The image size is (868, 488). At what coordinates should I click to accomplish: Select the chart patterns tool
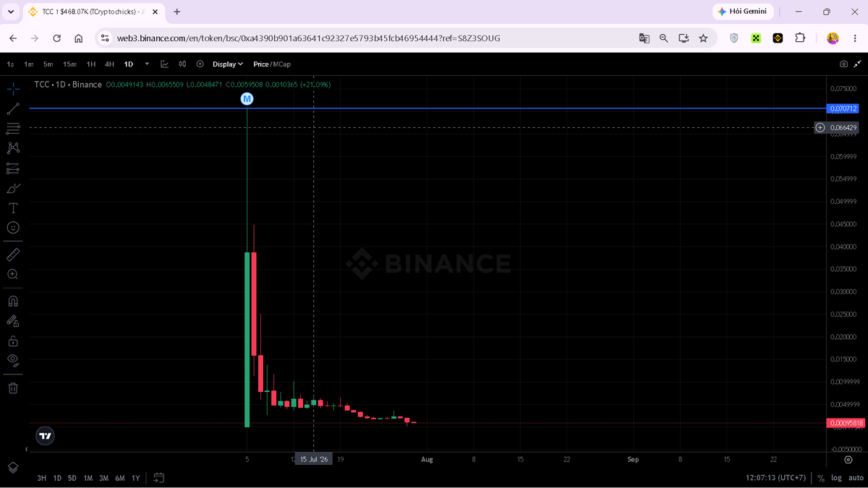click(x=13, y=148)
